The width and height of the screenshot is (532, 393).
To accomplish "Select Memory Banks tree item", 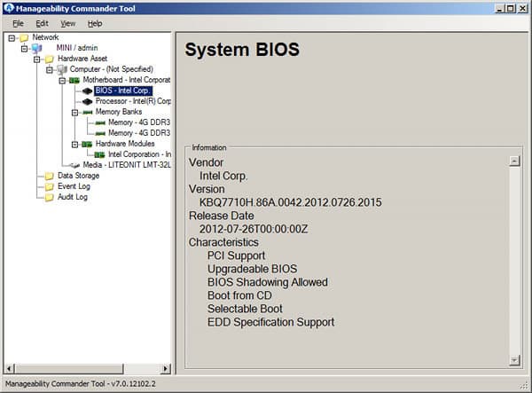I will [x=119, y=112].
